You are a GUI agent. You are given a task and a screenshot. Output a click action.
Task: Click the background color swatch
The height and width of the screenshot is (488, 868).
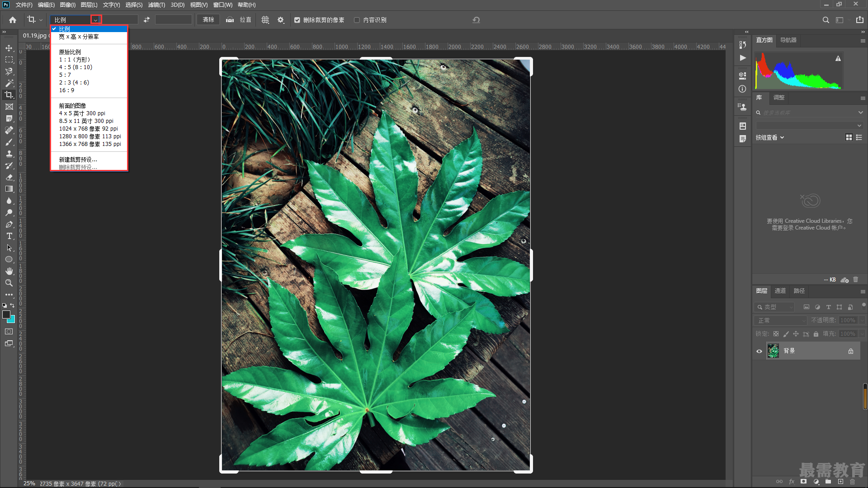[x=12, y=320]
